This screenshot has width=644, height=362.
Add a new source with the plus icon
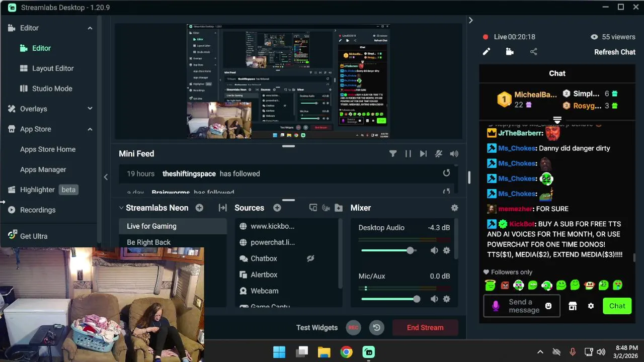(x=277, y=208)
